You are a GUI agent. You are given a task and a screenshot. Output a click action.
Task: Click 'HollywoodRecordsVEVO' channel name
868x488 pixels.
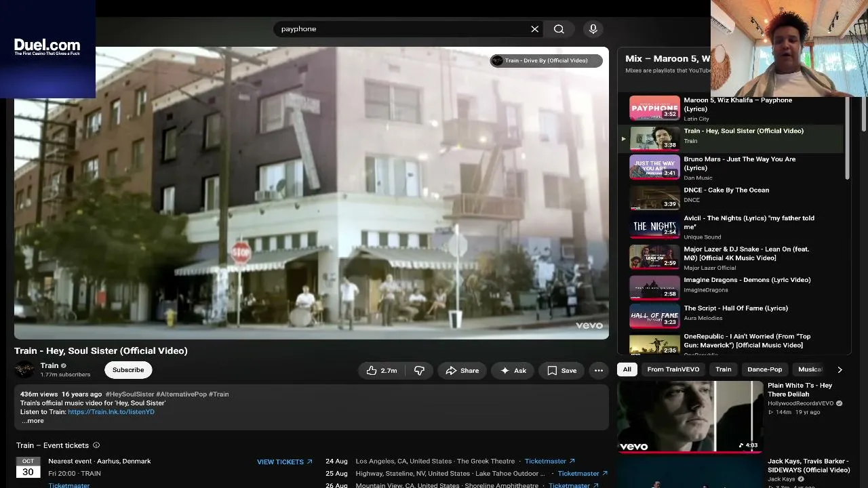tap(801, 403)
